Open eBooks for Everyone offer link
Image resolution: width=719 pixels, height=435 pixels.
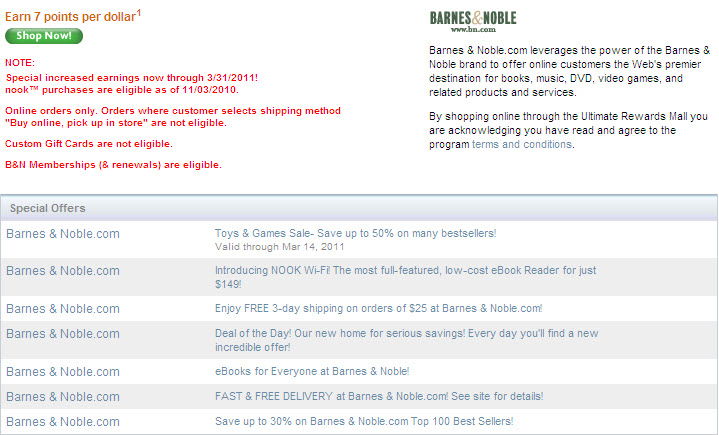[x=312, y=371]
